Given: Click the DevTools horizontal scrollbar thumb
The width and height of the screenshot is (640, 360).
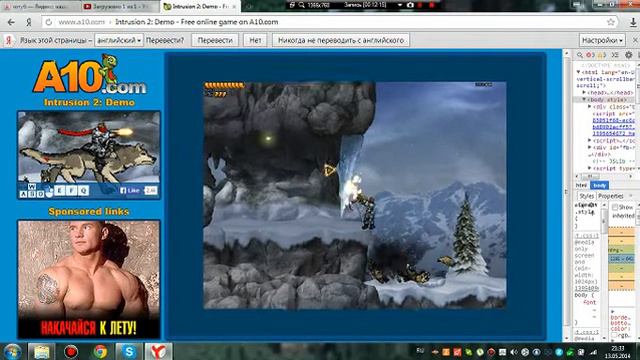Looking at the screenshot, I should [590, 176].
